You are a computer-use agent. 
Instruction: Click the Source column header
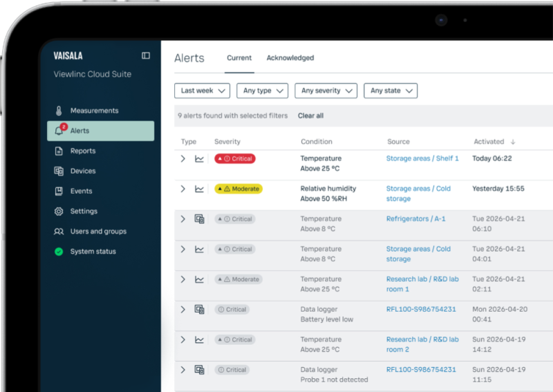[x=399, y=142]
